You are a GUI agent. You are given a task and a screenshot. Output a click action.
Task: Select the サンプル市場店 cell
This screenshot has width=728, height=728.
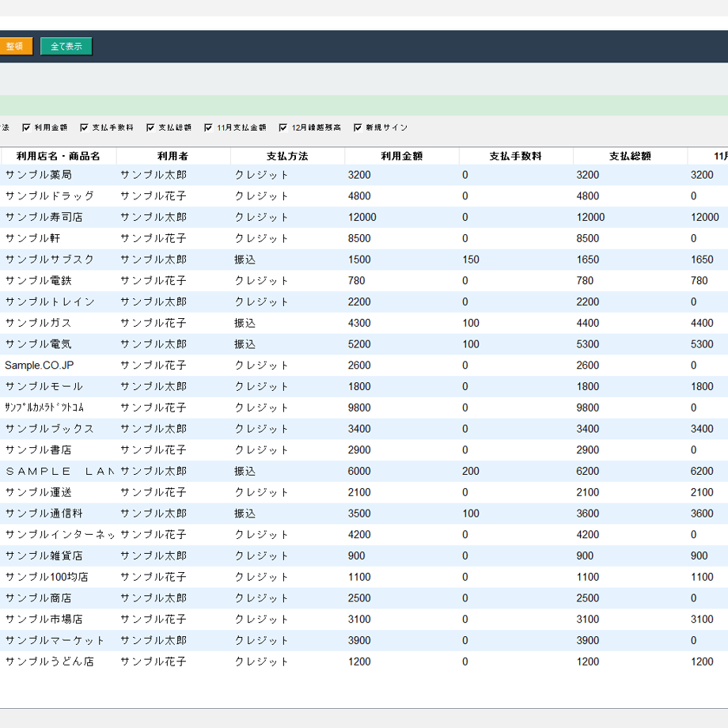(44, 620)
